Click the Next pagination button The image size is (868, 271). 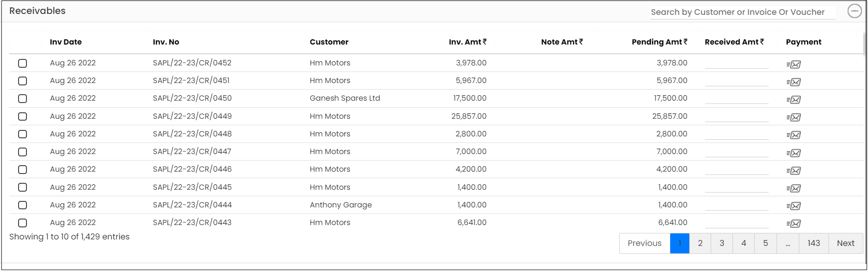click(846, 243)
